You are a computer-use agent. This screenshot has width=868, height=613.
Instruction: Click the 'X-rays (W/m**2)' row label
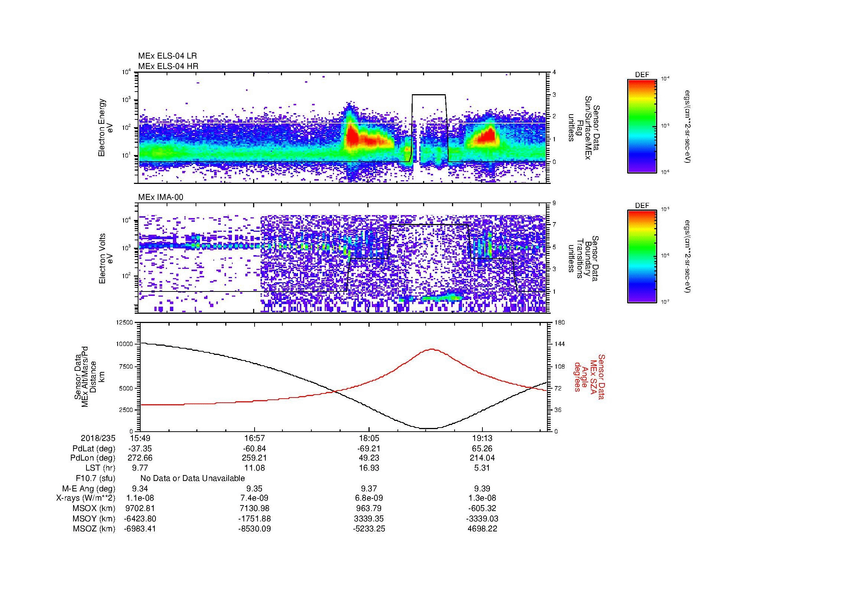coord(86,498)
